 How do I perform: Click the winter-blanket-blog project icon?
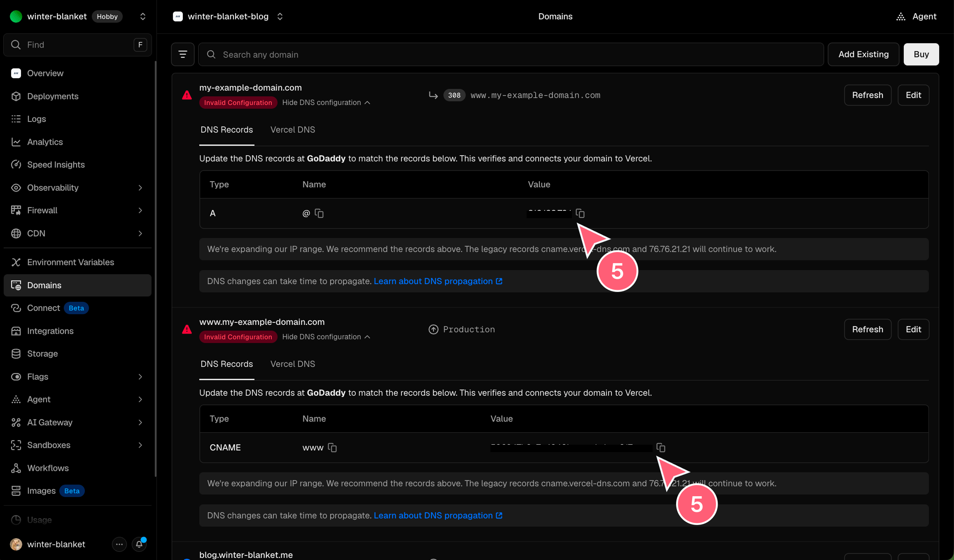tap(178, 16)
